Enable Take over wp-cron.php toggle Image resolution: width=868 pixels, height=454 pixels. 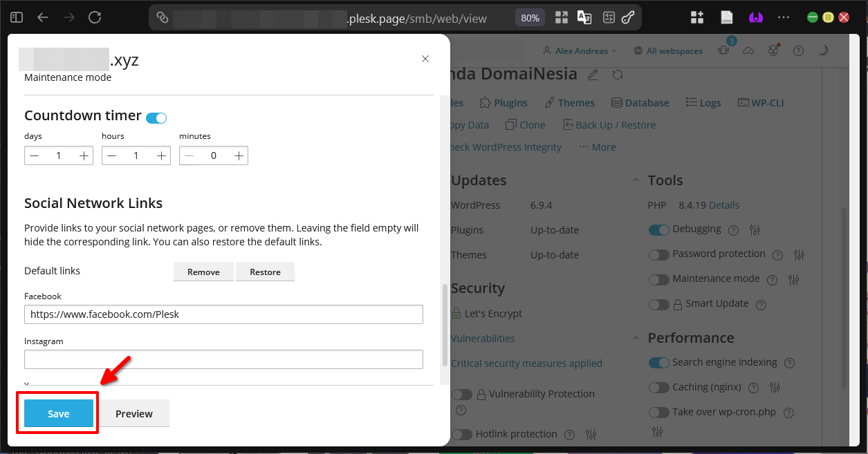pos(659,413)
